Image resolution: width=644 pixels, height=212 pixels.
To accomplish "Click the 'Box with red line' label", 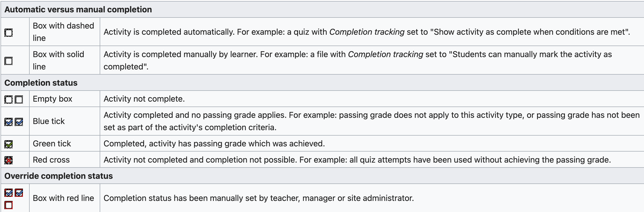I will [63, 198].
